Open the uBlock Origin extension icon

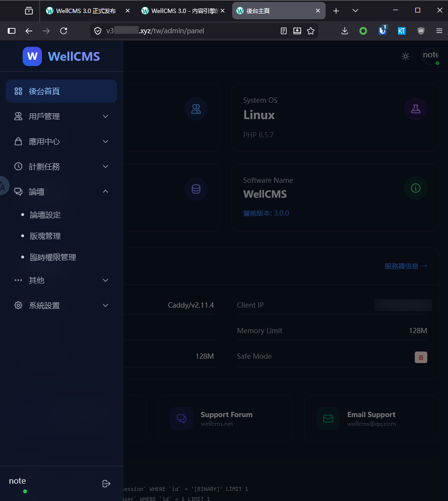pos(421,31)
